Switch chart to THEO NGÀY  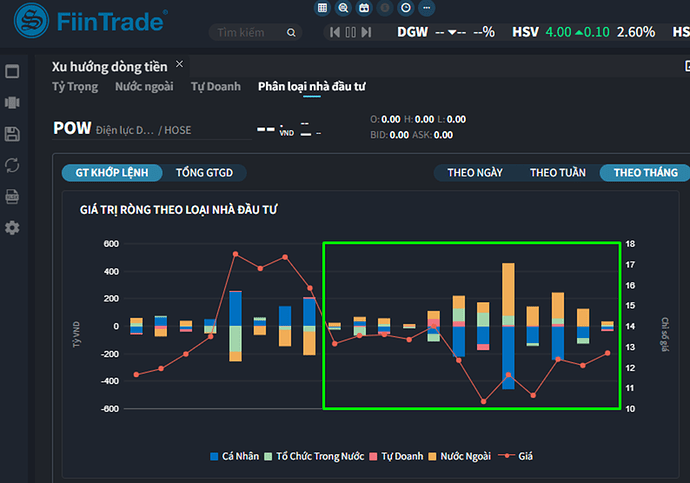(475, 172)
